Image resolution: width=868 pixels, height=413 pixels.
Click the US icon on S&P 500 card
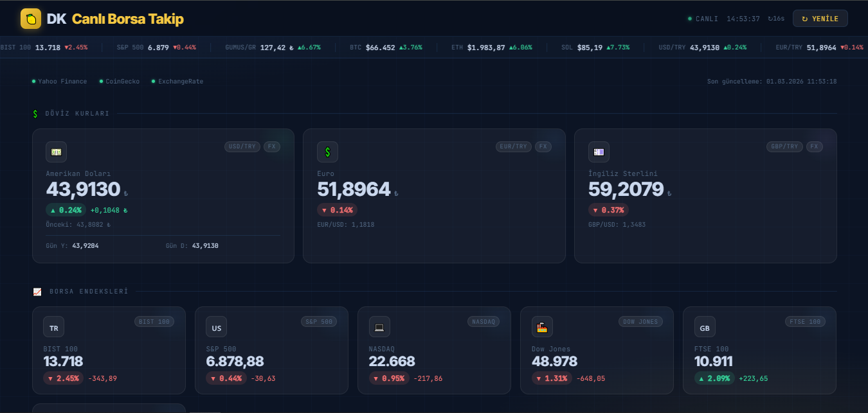(217, 328)
